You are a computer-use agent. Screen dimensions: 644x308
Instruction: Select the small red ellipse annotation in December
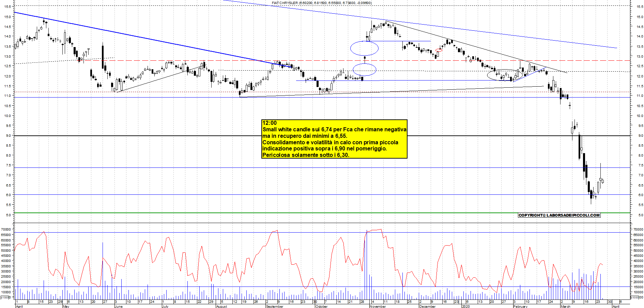click(439, 50)
